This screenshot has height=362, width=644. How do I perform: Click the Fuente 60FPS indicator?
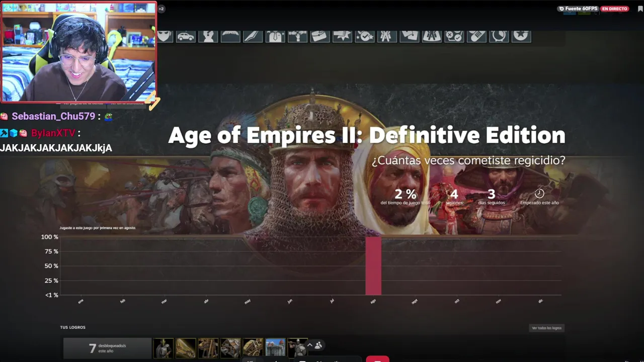pos(578,9)
